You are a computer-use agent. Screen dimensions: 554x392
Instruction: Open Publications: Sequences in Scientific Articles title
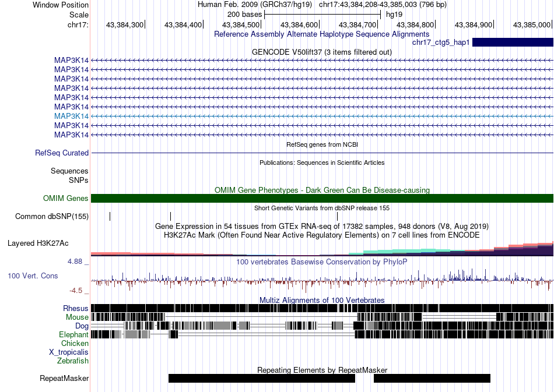coord(322,163)
